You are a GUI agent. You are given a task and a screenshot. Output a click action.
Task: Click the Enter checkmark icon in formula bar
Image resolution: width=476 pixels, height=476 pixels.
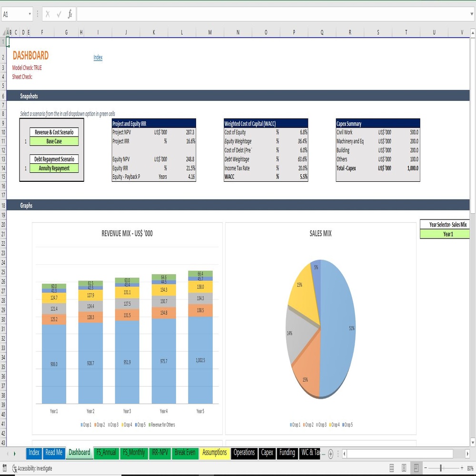pos(59,14)
